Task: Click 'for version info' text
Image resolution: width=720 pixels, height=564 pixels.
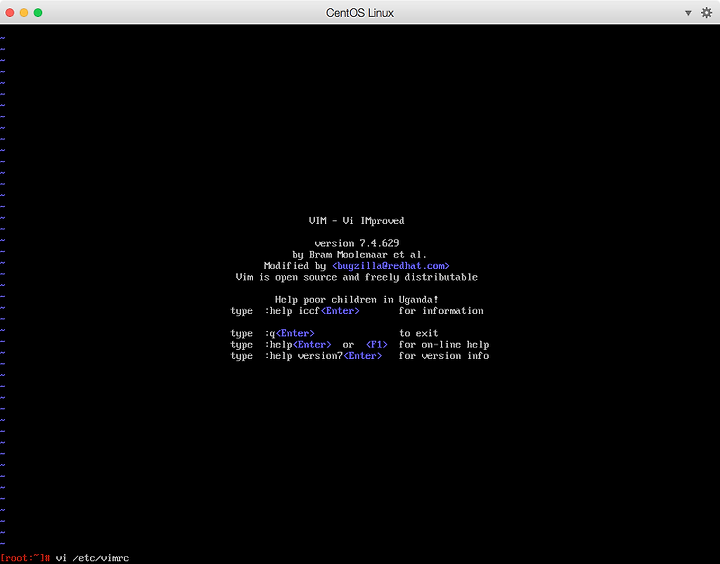Action: (444, 356)
